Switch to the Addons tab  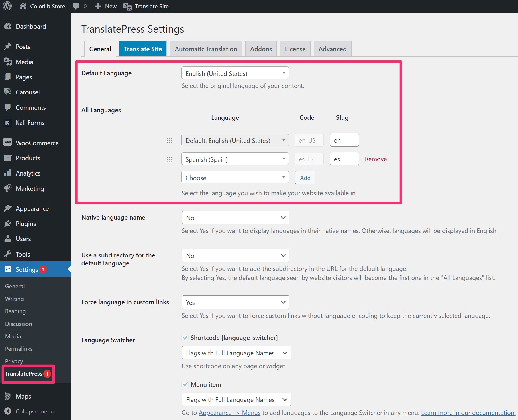[x=261, y=49]
